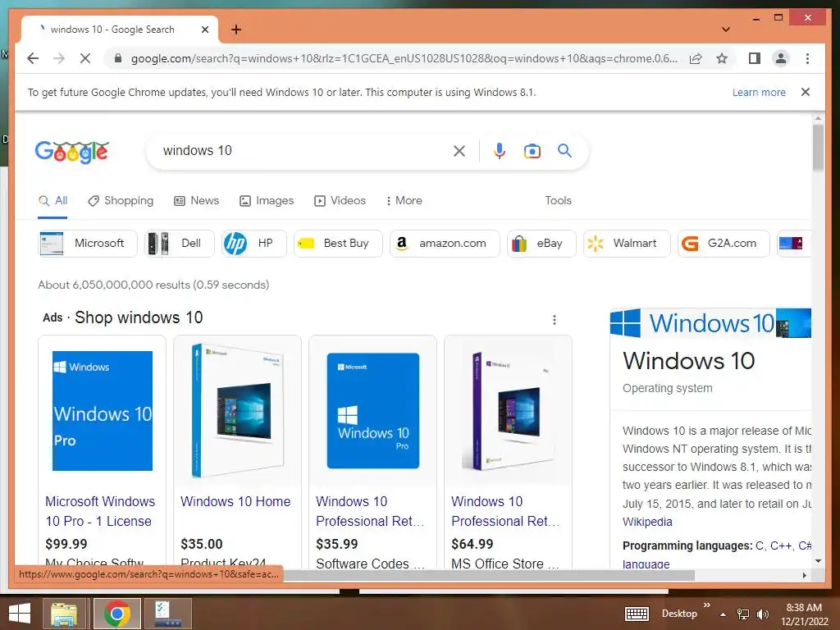Click the Chrome taskbar icon

click(116, 614)
